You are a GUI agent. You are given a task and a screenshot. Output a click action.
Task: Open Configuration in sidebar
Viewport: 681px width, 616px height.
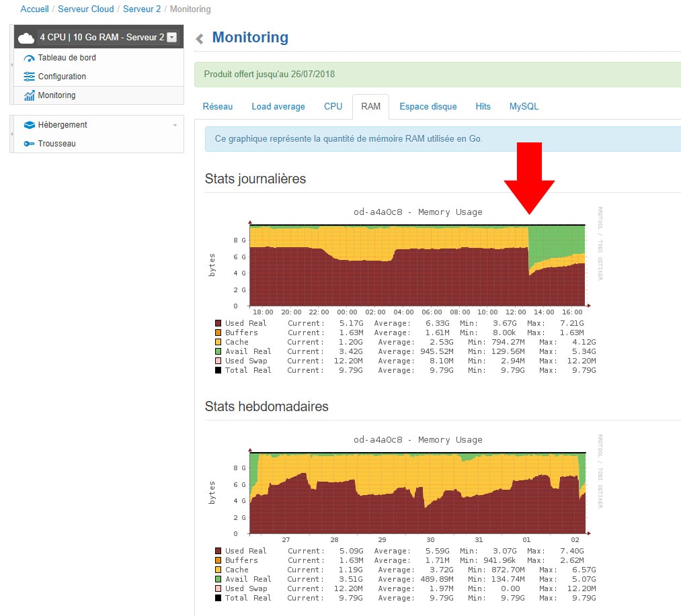(62, 77)
